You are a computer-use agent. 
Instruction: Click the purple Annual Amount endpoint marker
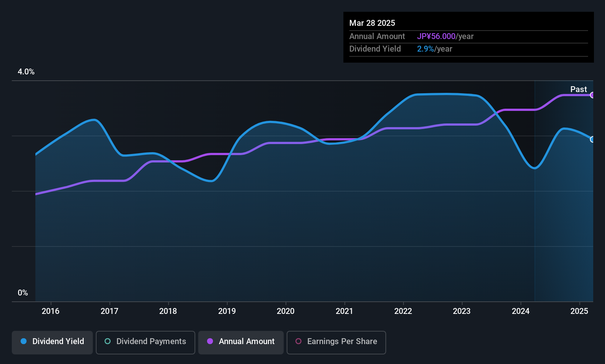pyautogui.click(x=592, y=95)
